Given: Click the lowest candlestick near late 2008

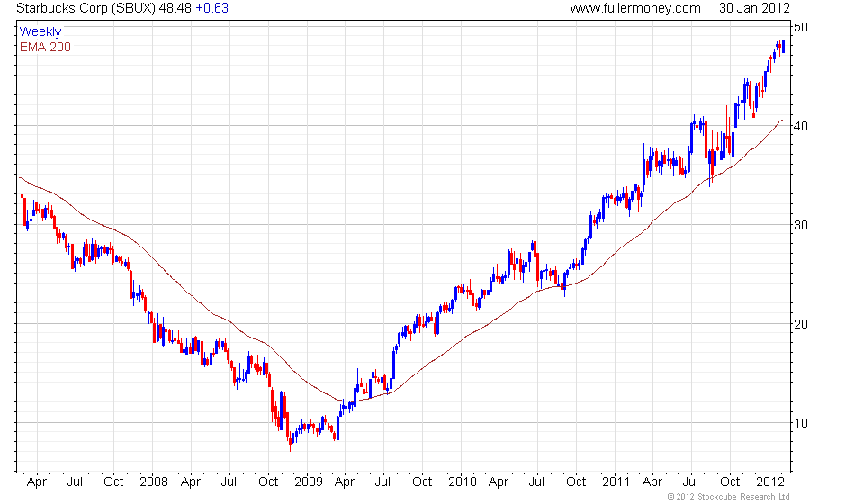Looking at the screenshot, I should coord(291,440).
